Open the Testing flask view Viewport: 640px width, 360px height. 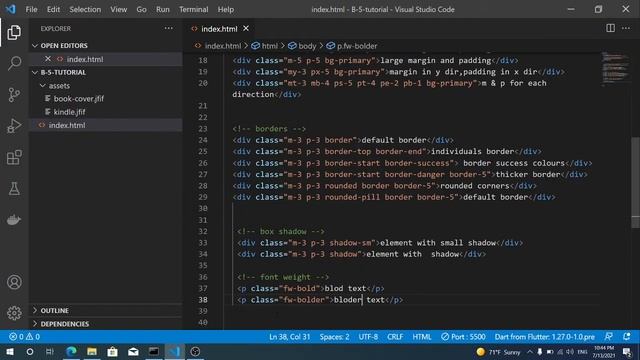coord(14,189)
